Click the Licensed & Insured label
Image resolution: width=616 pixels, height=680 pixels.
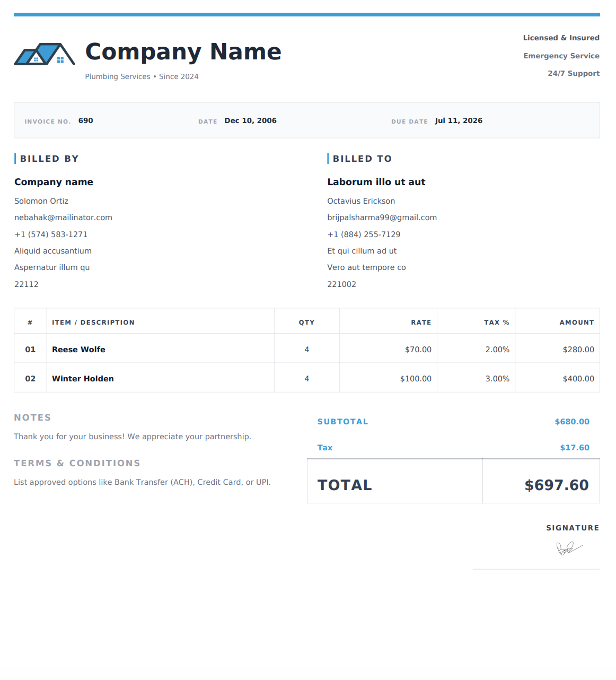pyautogui.click(x=561, y=38)
